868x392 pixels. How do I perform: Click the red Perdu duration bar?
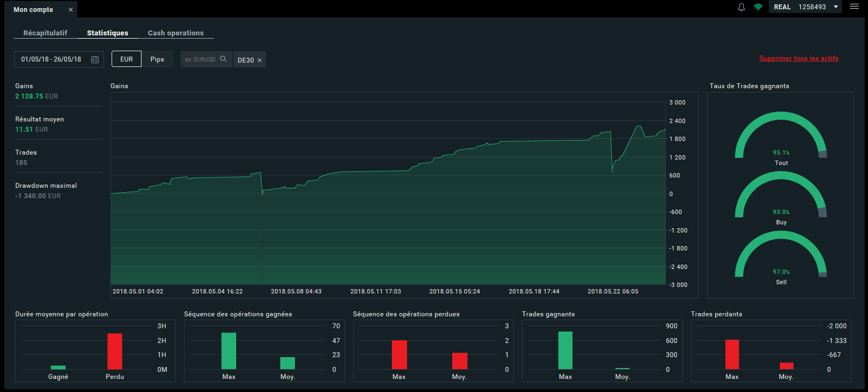click(115, 351)
